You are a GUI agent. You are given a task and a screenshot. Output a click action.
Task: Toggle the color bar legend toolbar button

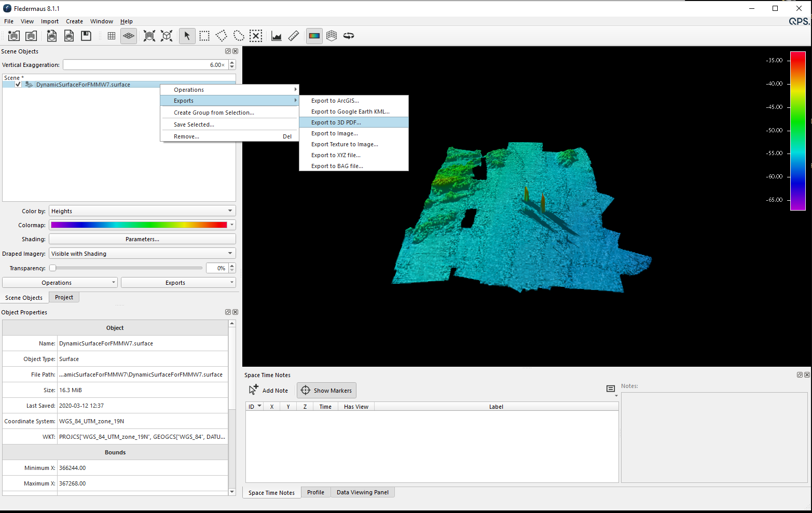(x=314, y=36)
